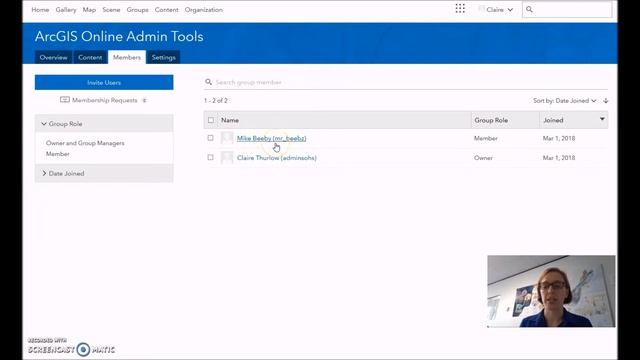This screenshot has width=640, height=360.
Task: Click Mike Beeby's avatar thumbnail
Action: [x=227, y=138]
